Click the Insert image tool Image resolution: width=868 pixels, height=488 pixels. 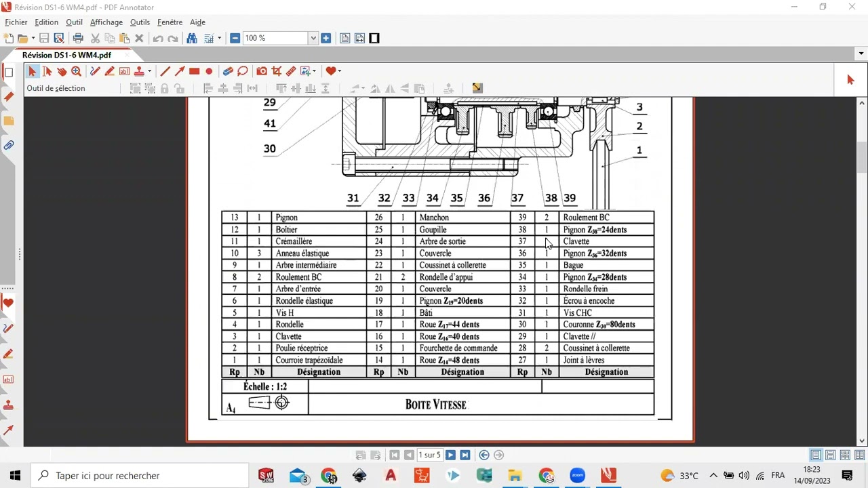[x=305, y=71]
